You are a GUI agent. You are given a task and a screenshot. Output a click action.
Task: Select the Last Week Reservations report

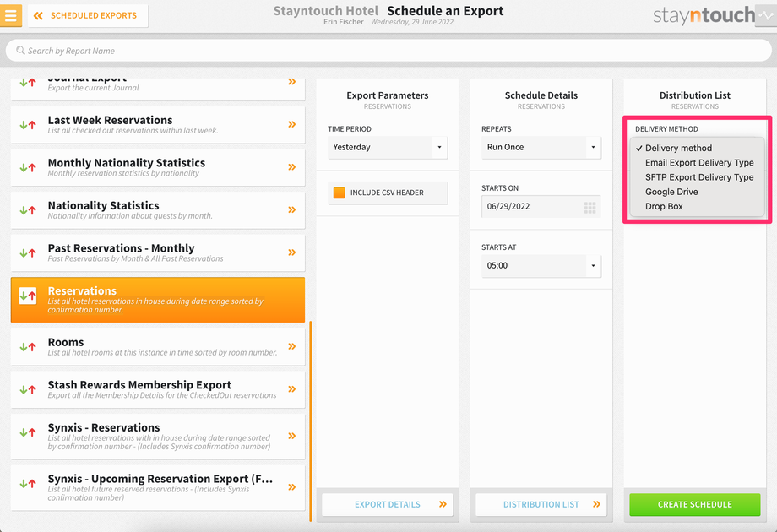click(158, 125)
